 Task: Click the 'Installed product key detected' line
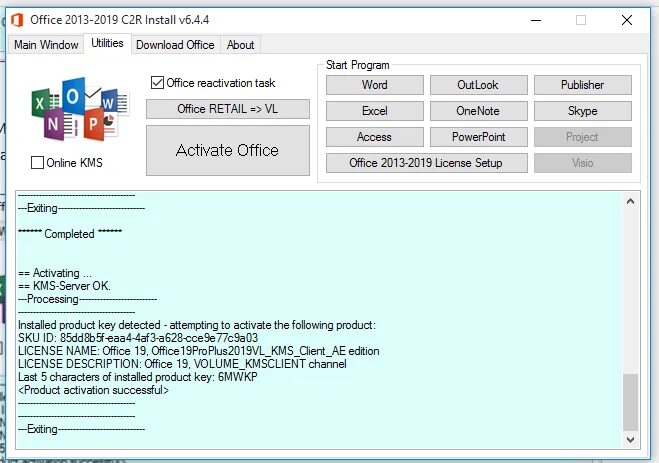point(197,325)
